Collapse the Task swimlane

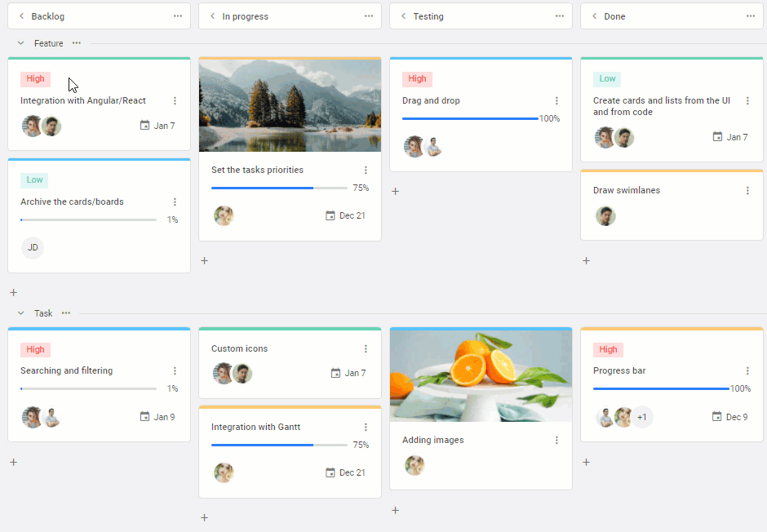20,313
